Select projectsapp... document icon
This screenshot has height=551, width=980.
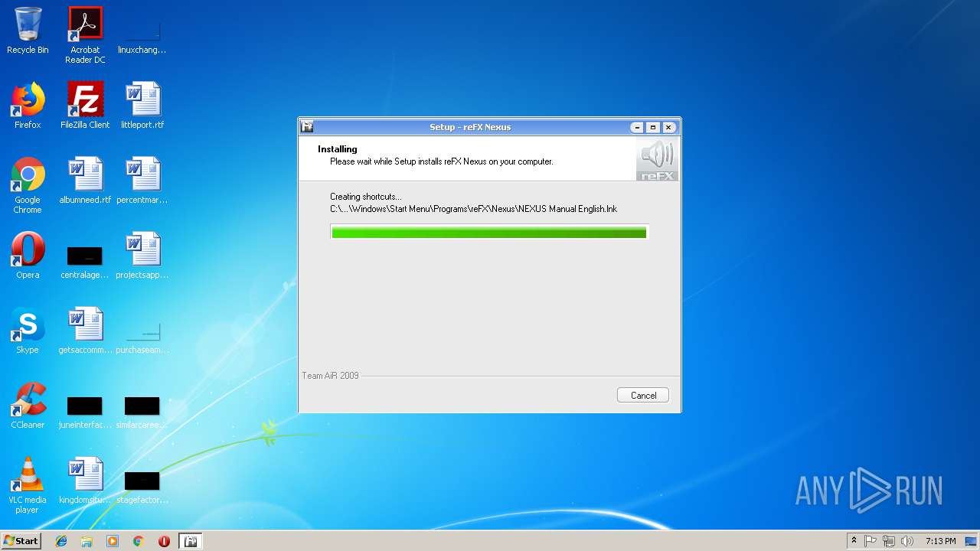pos(142,256)
